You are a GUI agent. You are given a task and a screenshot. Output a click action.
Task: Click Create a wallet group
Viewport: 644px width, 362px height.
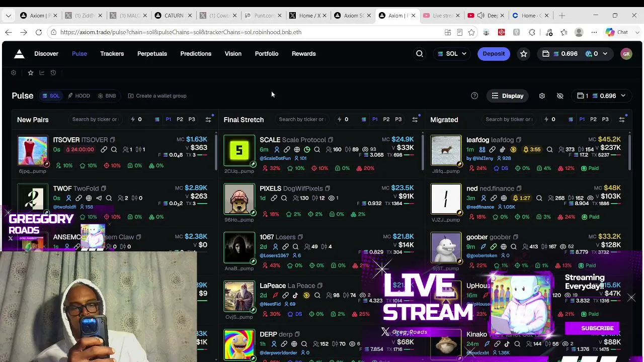pos(157,96)
